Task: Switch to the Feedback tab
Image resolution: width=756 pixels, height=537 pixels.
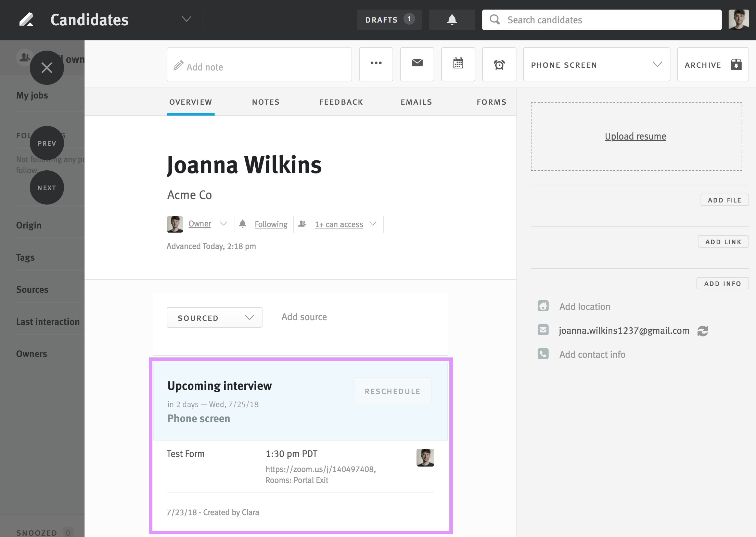Action: point(341,102)
